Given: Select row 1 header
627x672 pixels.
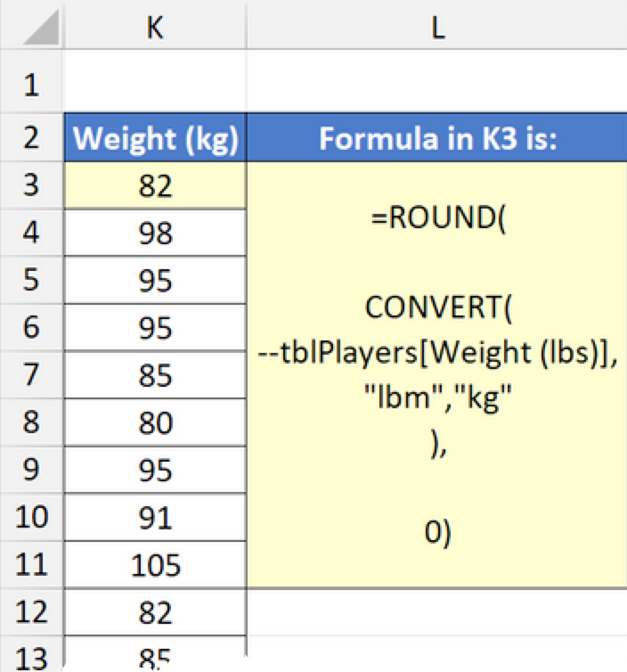Looking at the screenshot, I should (32, 86).
